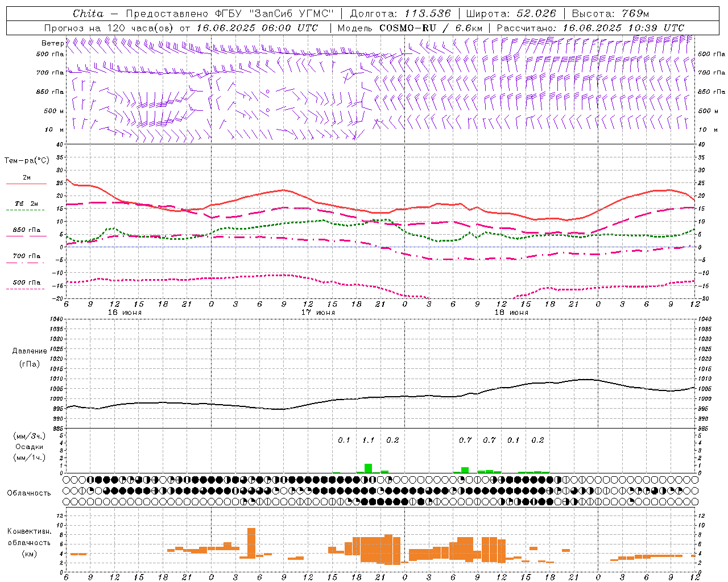728x582 pixels.
Task: Click the tallest orange convective cloud bar
Action: coord(251,543)
